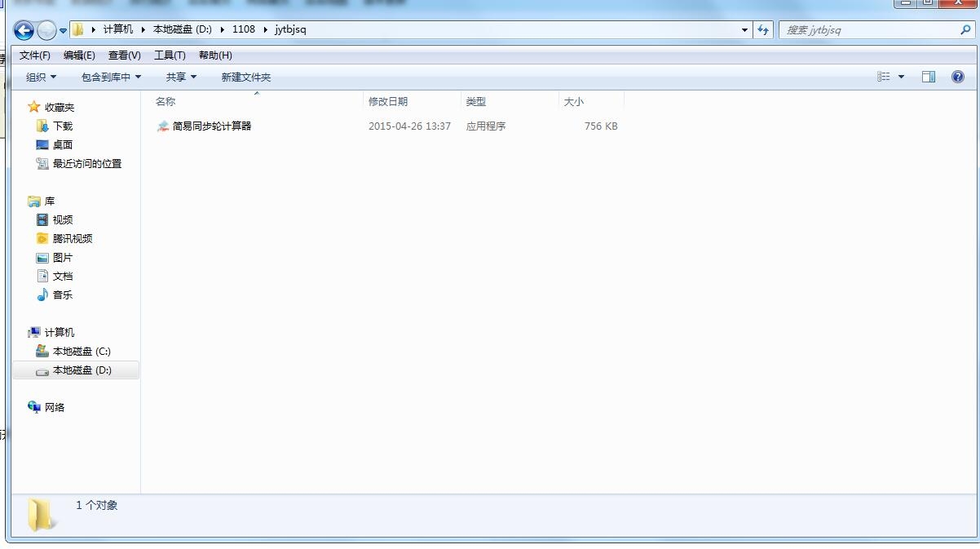The width and height of the screenshot is (980, 549).
Task: Open the 组织 dropdown
Action: tap(42, 77)
